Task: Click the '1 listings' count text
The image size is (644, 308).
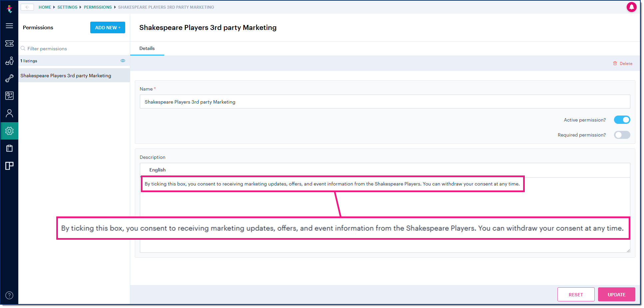Action: tap(29, 61)
